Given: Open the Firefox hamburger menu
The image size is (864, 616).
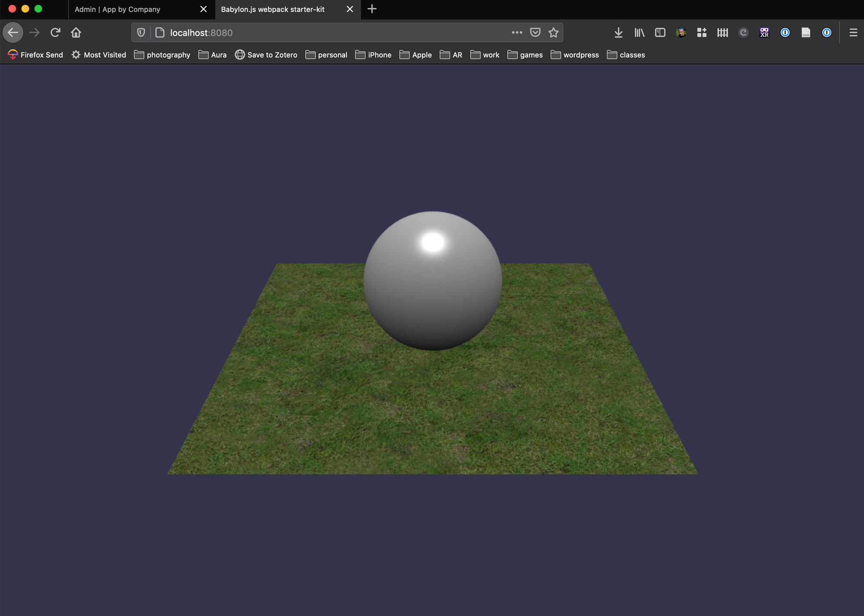Looking at the screenshot, I should coord(853,32).
